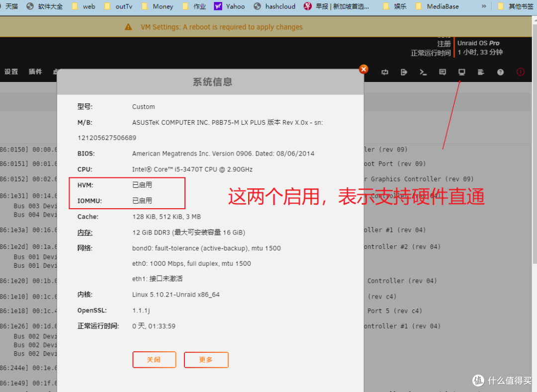Screen dimensions: 537x392
Task: Click the CPU value Intel Core i5-3470T
Action: [192, 169]
